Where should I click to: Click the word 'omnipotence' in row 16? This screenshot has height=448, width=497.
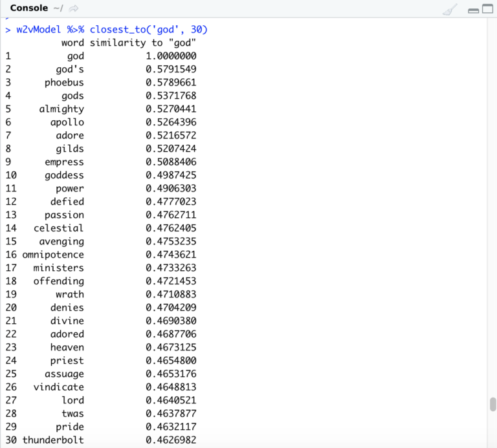53,255
